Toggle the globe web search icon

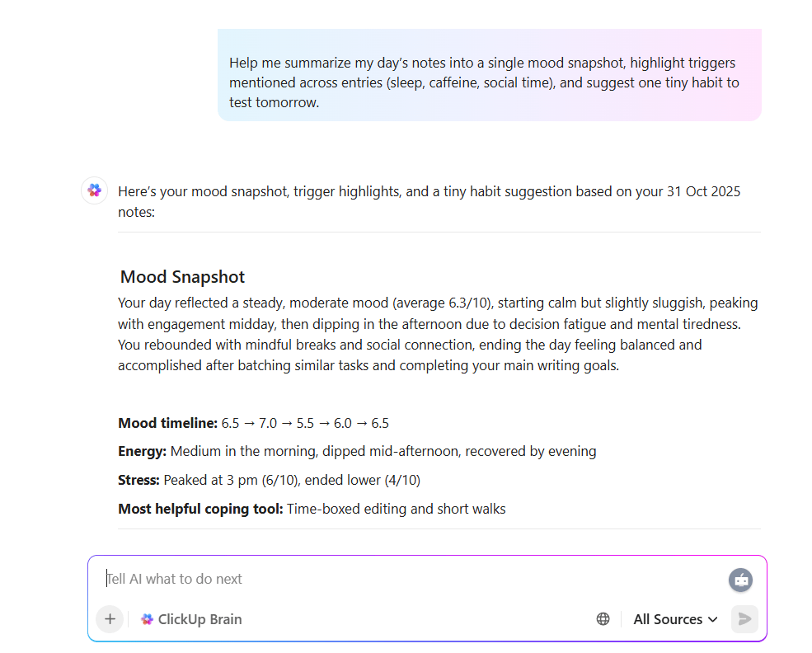pos(603,618)
